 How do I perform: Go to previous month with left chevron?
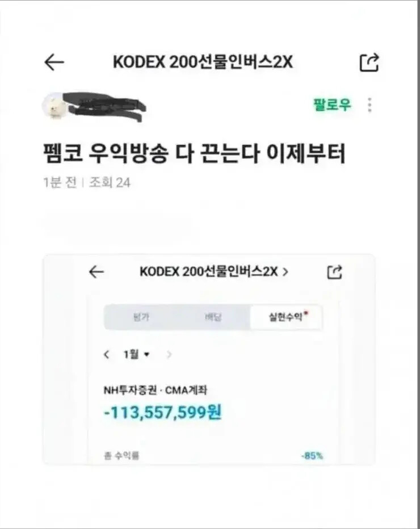coord(107,355)
